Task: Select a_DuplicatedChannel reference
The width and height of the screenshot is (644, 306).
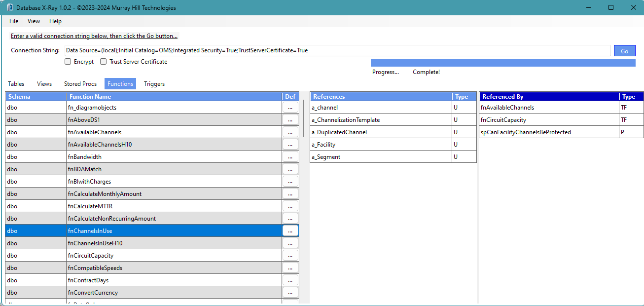Action: [381, 132]
